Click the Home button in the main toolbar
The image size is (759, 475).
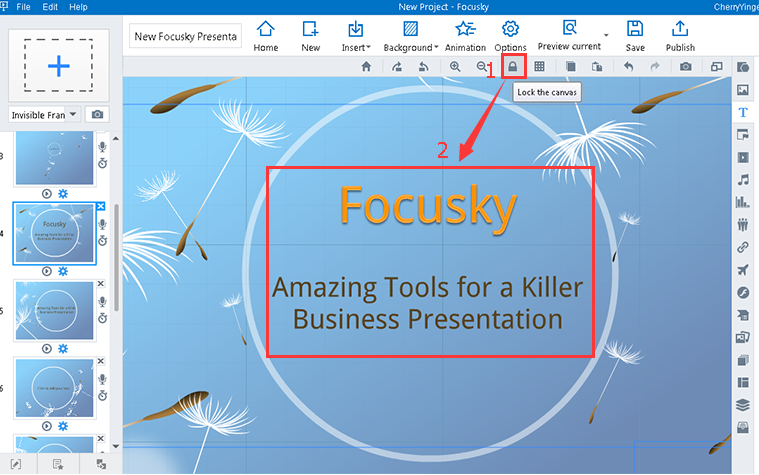tap(266, 36)
